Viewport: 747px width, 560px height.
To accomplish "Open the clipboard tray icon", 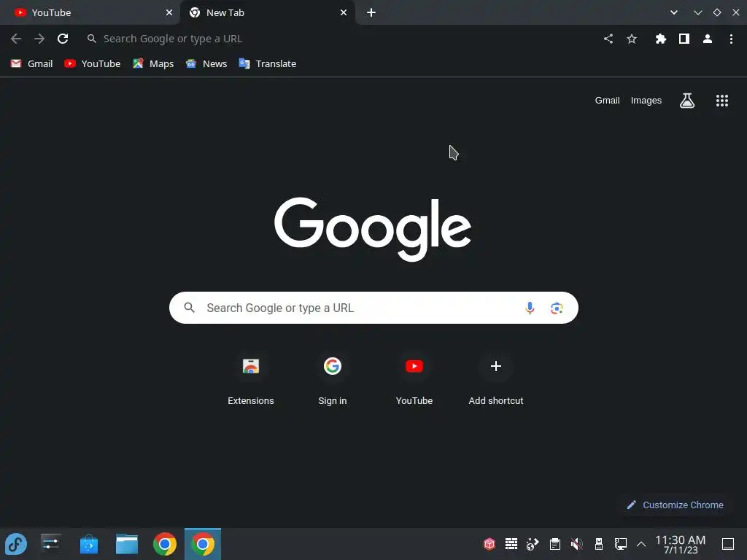I will (x=555, y=544).
